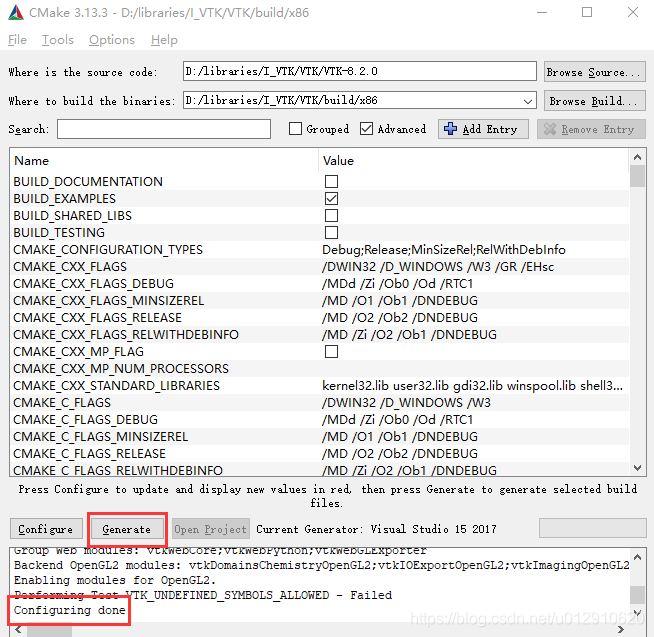Enable the Grouped checkbox

[295, 129]
